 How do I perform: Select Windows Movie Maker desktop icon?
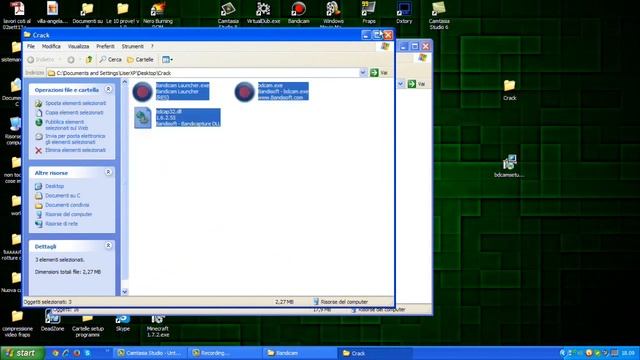[333, 14]
